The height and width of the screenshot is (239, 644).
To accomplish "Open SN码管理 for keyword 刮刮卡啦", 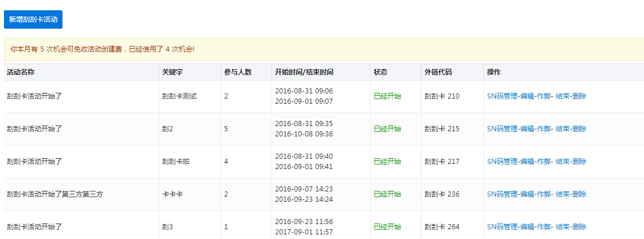I will pyautogui.click(x=502, y=162).
